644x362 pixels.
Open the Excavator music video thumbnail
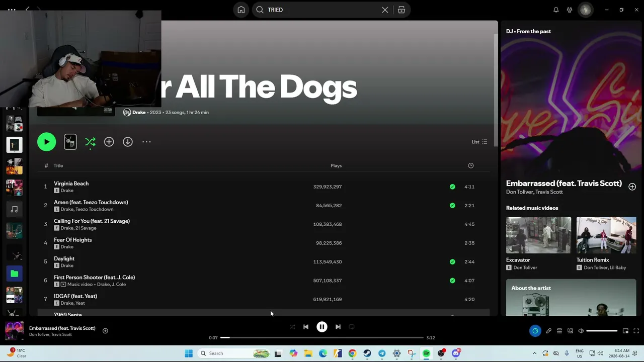538,235
